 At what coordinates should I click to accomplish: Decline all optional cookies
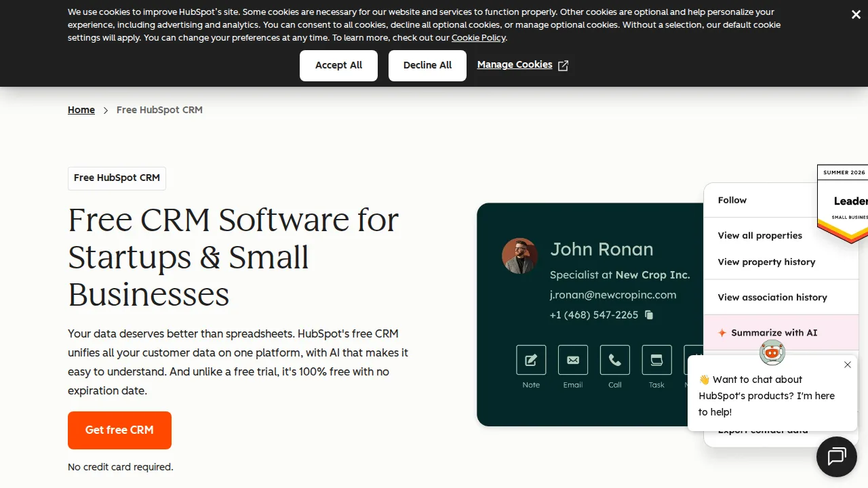(x=427, y=66)
